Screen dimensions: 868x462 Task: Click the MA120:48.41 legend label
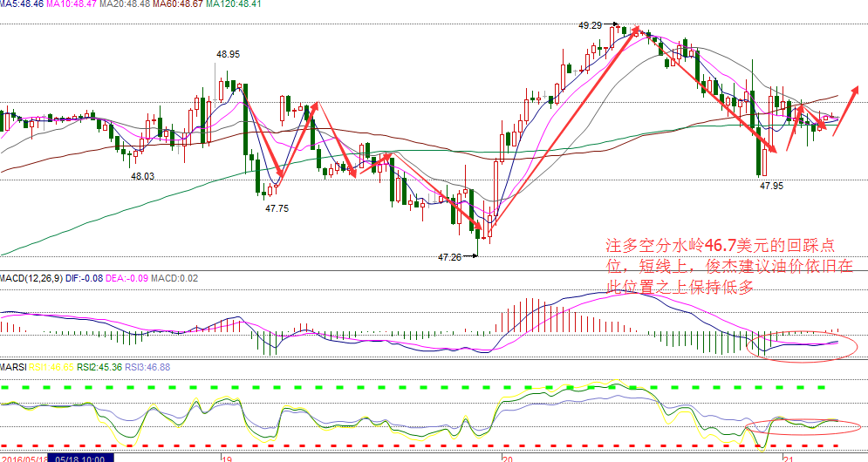point(233,3)
